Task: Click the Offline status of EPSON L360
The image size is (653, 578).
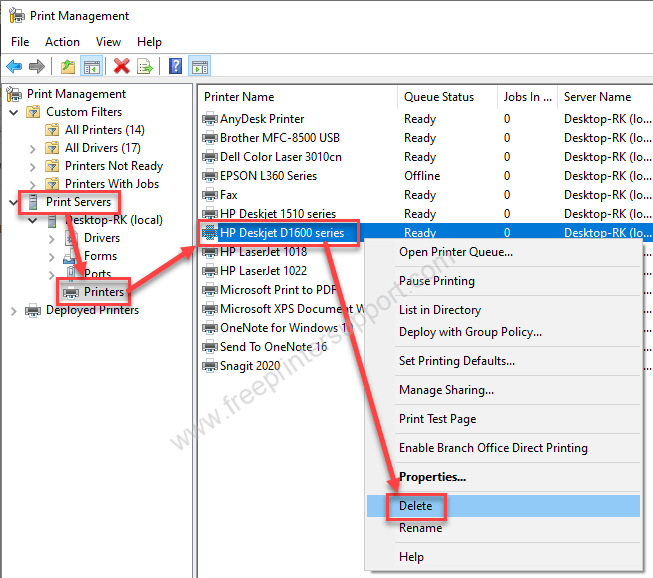Action: (x=422, y=176)
